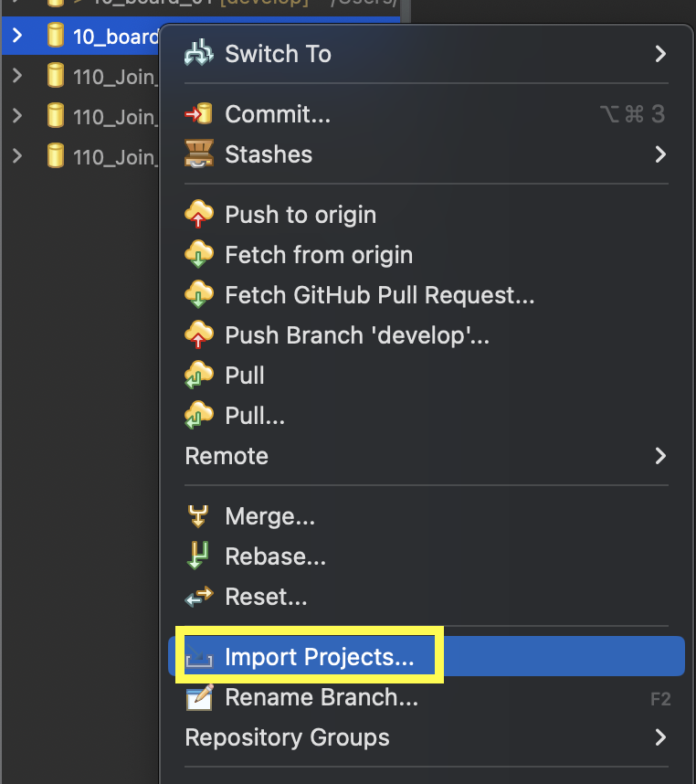
Task: Expand the Remote submenu arrow
Action: [x=660, y=455]
